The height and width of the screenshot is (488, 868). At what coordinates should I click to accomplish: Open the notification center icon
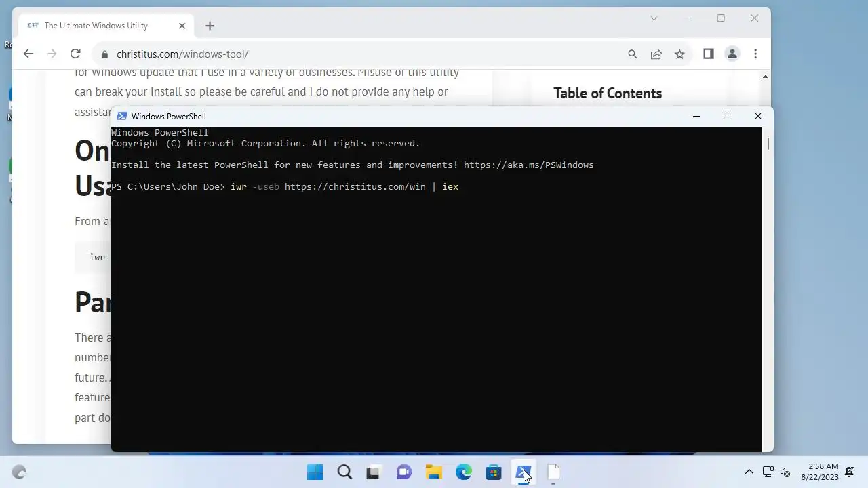tap(849, 472)
